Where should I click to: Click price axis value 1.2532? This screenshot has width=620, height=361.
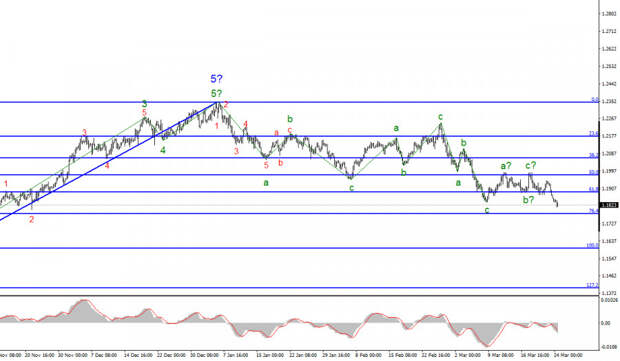(609, 66)
